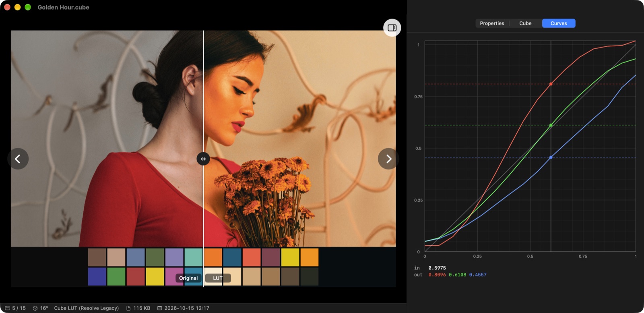Go to the next LUT with right arrow
This screenshot has height=313, width=644.
click(x=388, y=159)
